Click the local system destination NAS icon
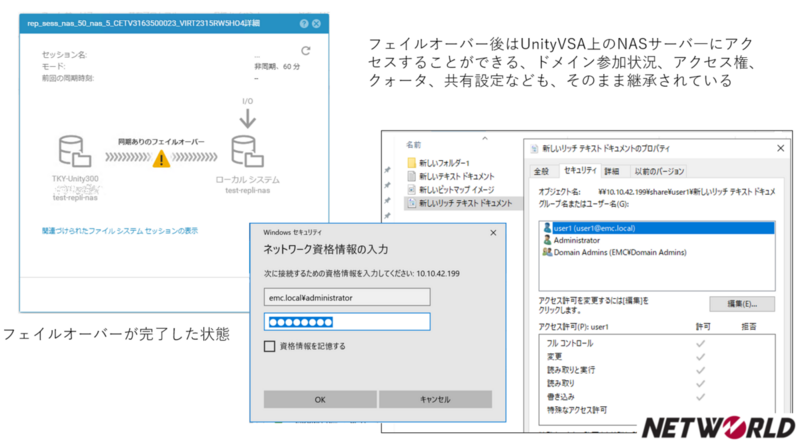800x445 pixels. (x=247, y=151)
